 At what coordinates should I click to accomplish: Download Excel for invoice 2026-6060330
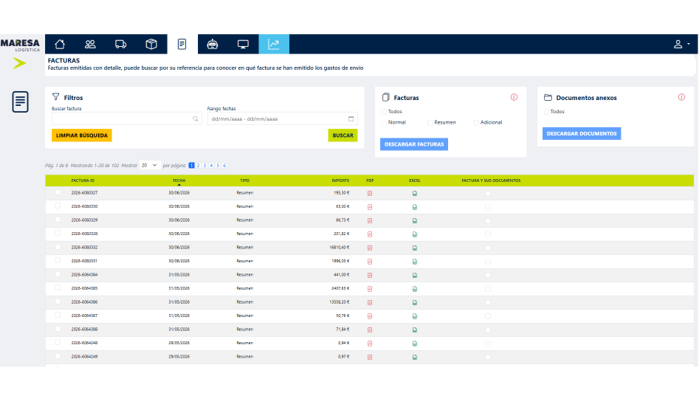click(415, 207)
